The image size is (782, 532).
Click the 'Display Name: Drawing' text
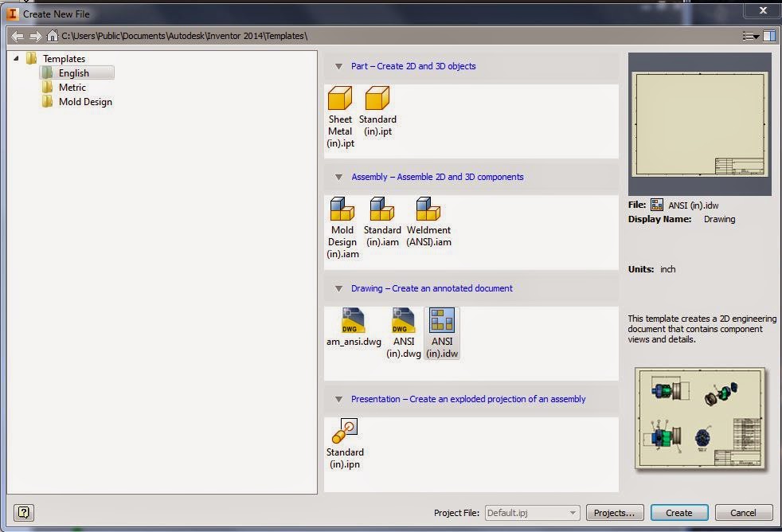pyautogui.click(x=682, y=219)
